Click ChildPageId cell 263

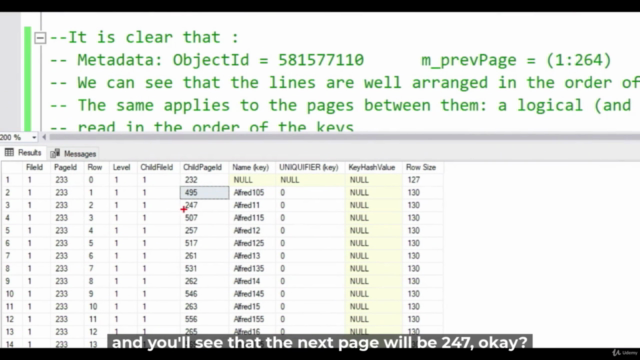pyautogui.click(x=204, y=307)
